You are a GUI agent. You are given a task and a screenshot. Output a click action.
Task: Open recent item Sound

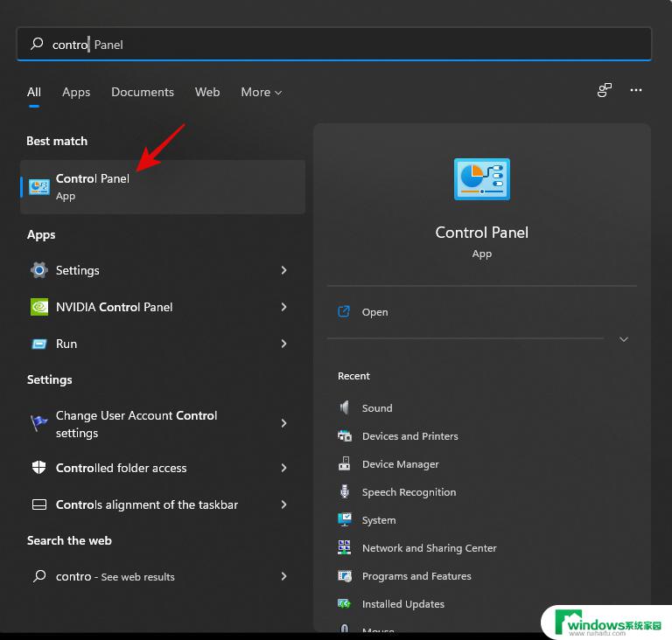click(377, 407)
